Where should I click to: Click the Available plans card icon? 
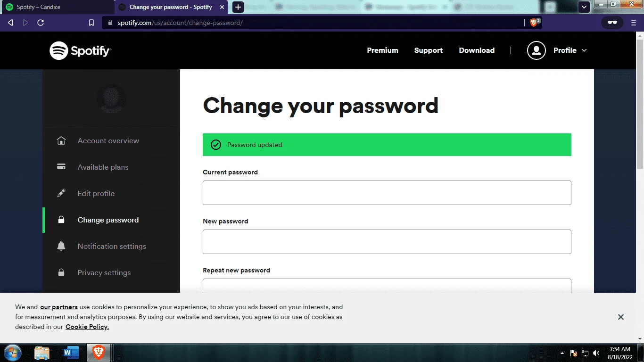(x=61, y=166)
